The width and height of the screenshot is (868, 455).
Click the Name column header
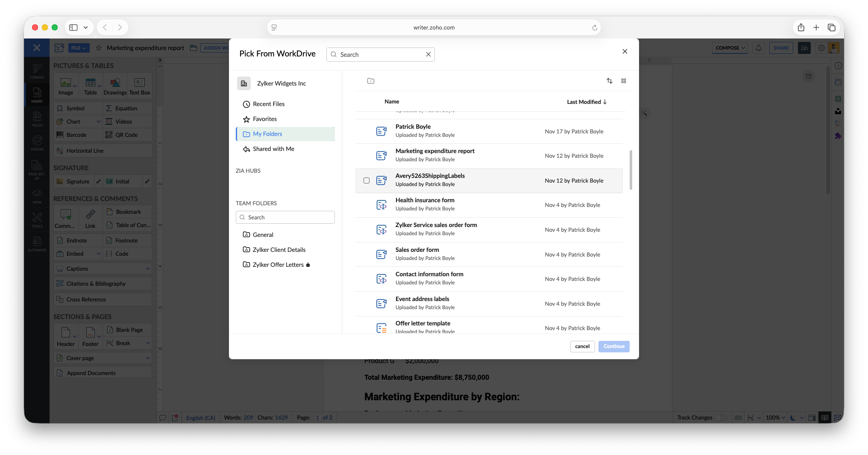[392, 102]
